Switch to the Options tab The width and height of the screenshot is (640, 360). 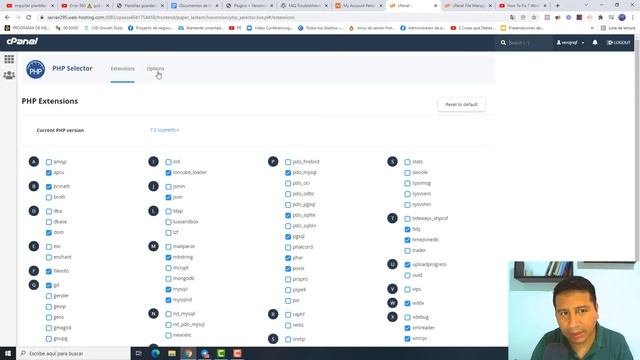click(155, 69)
